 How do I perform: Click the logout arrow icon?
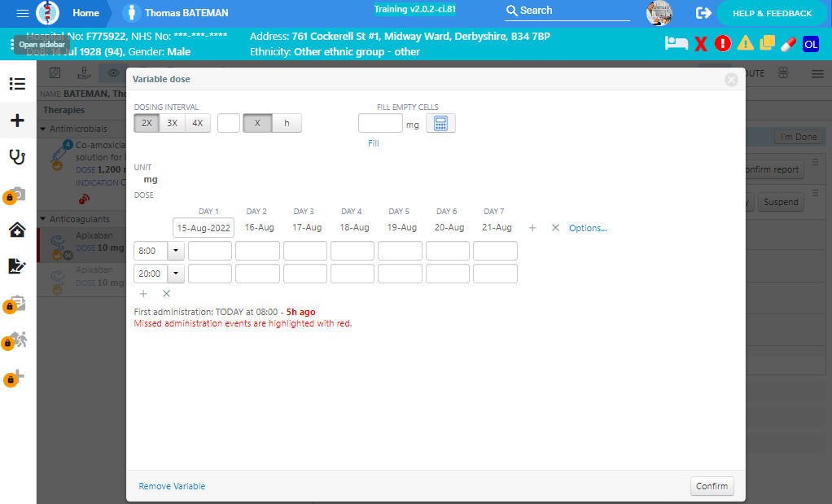(703, 13)
